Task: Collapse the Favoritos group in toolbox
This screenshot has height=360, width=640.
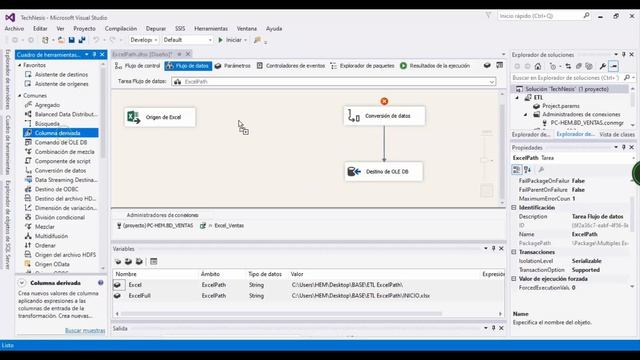Action: coord(19,65)
